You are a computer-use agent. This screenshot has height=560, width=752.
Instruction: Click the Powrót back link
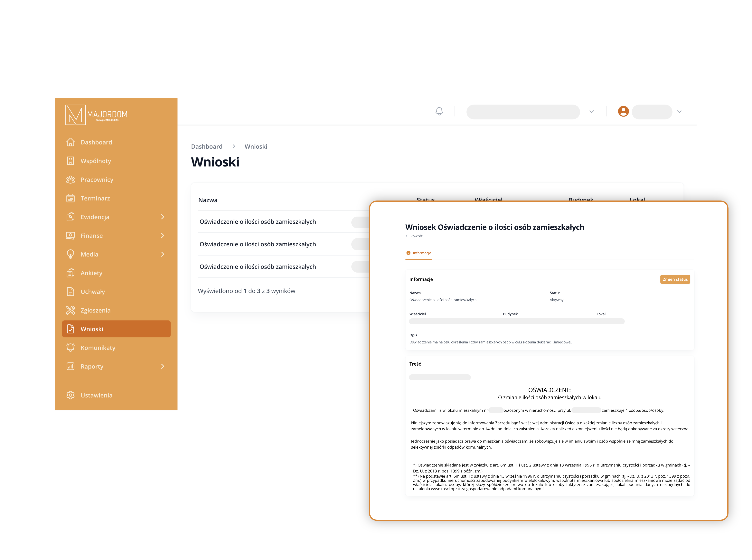coord(414,236)
